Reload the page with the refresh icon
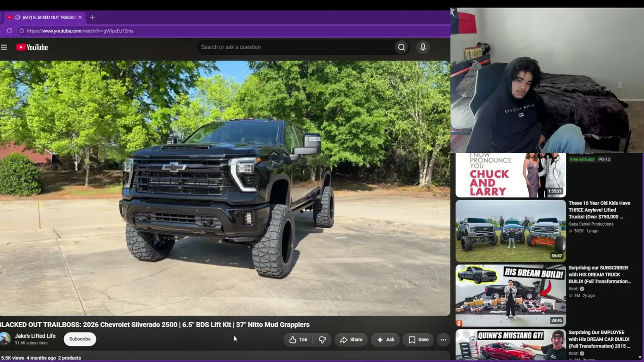The image size is (644, 362). [x=9, y=31]
